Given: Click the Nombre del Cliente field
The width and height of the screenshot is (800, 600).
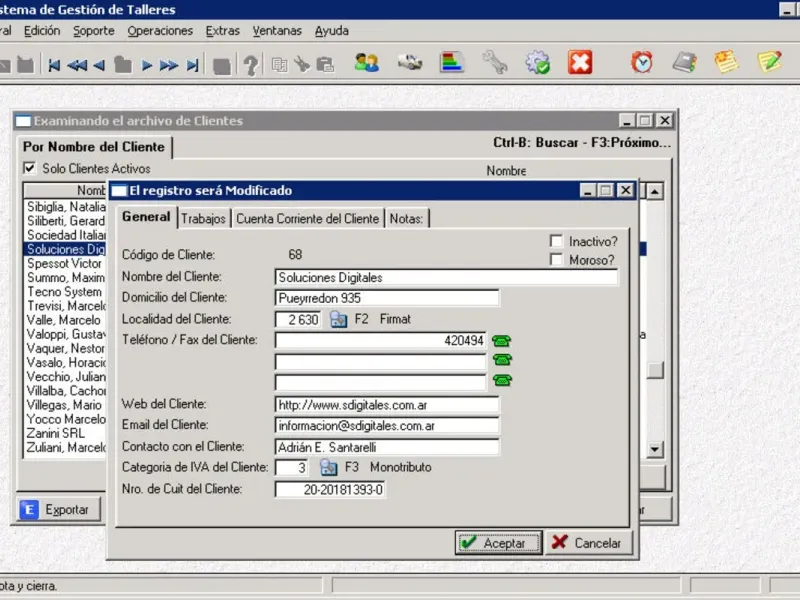Looking at the screenshot, I should pos(446,277).
